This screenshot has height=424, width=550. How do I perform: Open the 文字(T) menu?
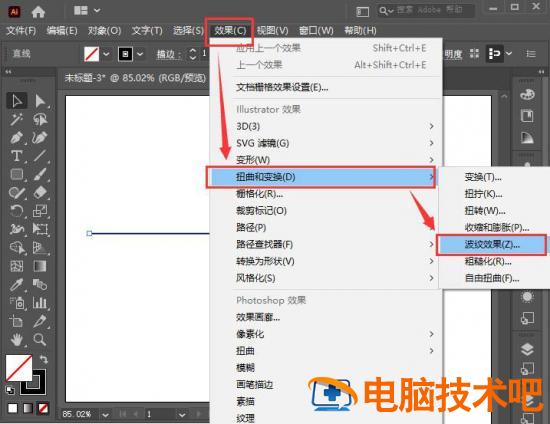tap(147, 31)
